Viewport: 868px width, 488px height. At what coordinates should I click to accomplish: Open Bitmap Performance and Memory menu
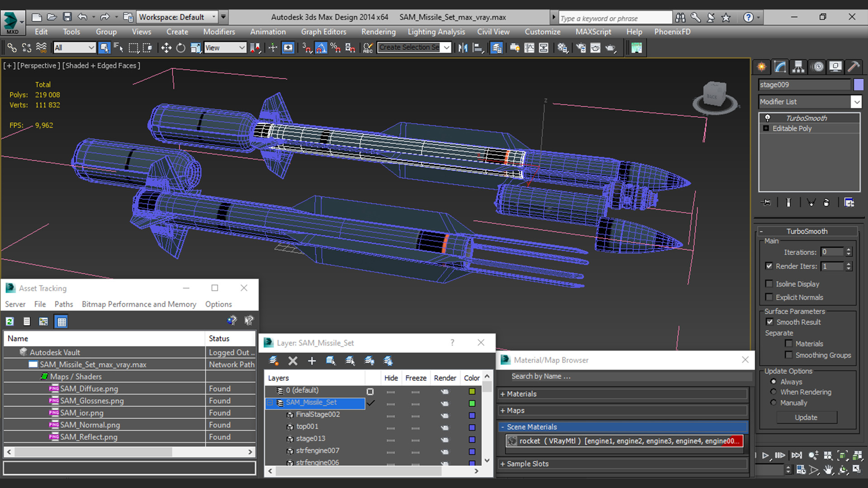pos(139,304)
